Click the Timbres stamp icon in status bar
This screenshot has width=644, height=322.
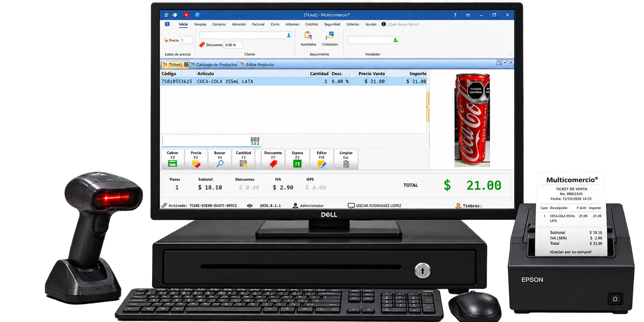click(458, 206)
